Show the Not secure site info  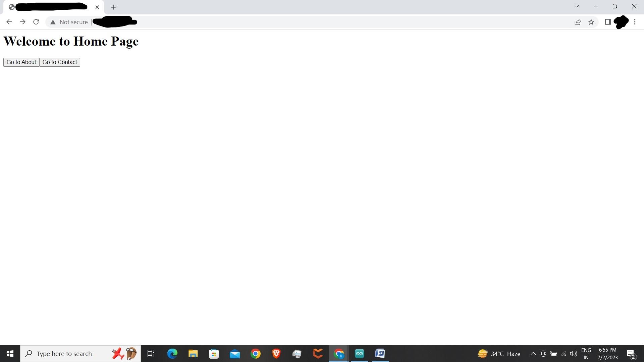click(x=69, y=22)
